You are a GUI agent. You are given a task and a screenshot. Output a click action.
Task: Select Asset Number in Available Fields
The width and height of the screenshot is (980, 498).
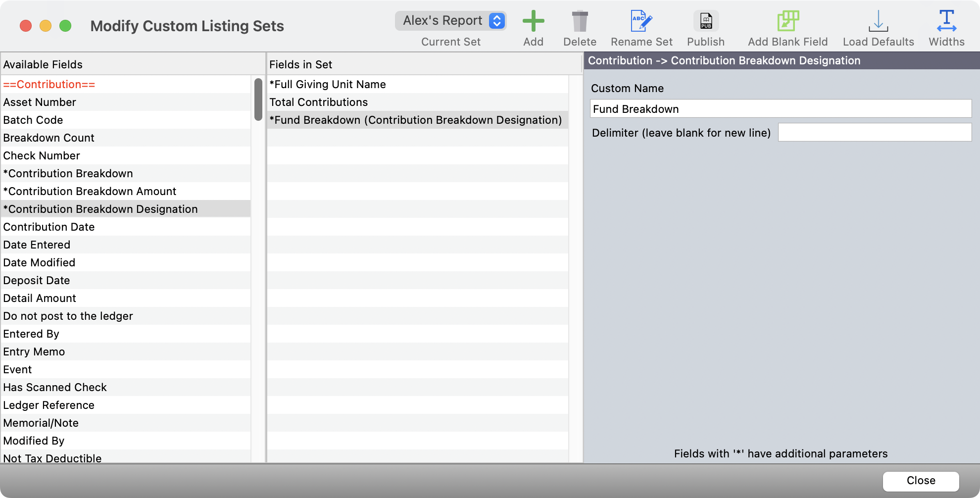tap(40, 102)
